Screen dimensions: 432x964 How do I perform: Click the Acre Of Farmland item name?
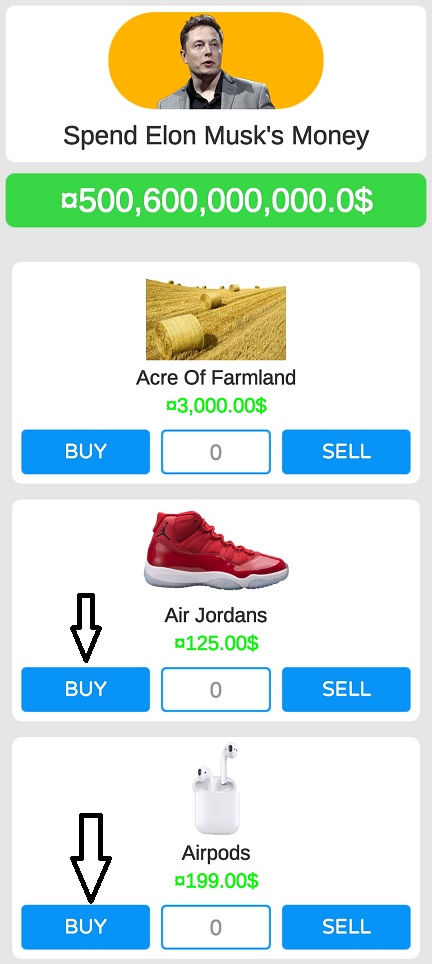216,377
